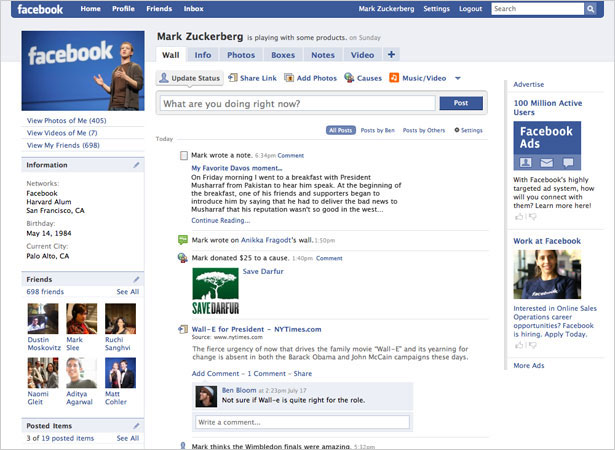Click the Friends section pencil icon
The width and height of the screenshot is (615, 450).
tap(136, 279)
